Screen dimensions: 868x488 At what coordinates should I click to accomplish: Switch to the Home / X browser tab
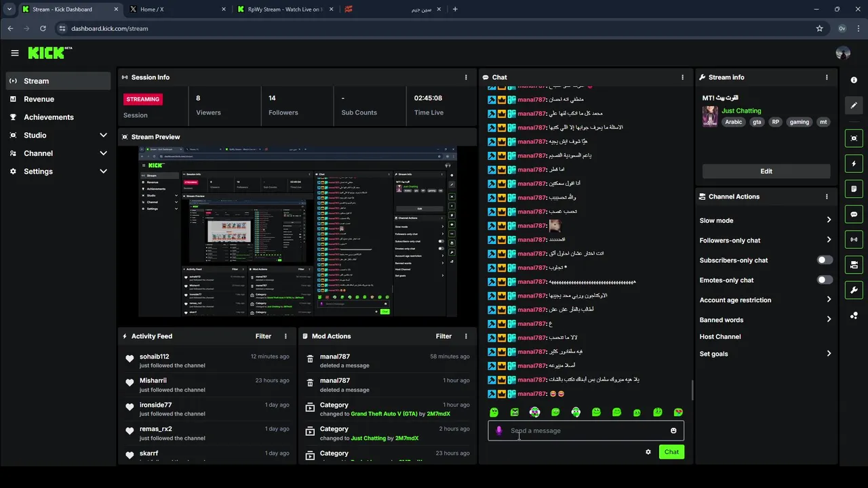pyautogui.click(x=176, y=9)
